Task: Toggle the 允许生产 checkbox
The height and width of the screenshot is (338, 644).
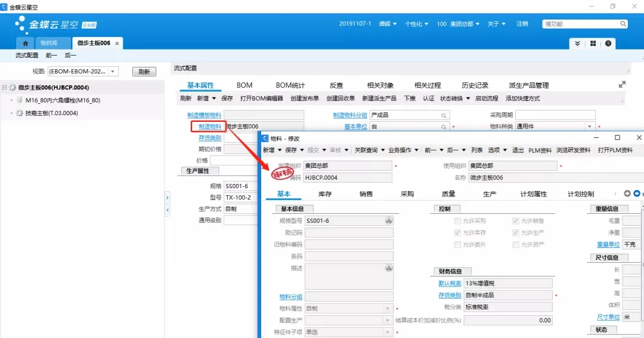Action: pos(515,233)
